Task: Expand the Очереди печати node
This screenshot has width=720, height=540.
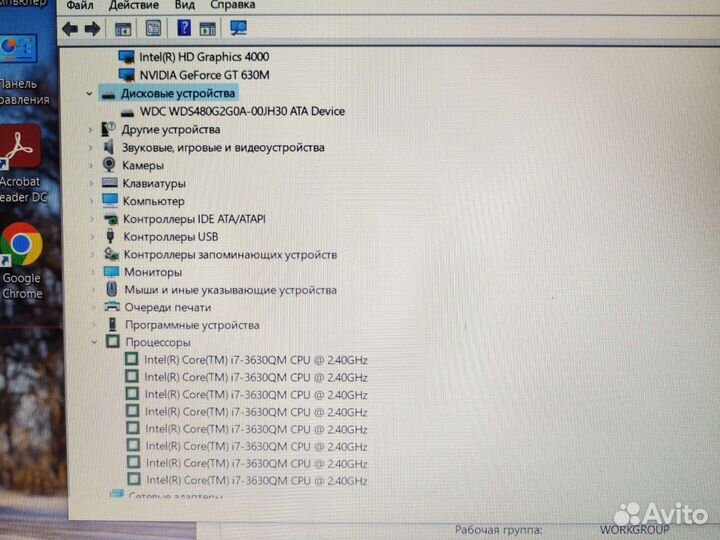Action: coord(93,307)
